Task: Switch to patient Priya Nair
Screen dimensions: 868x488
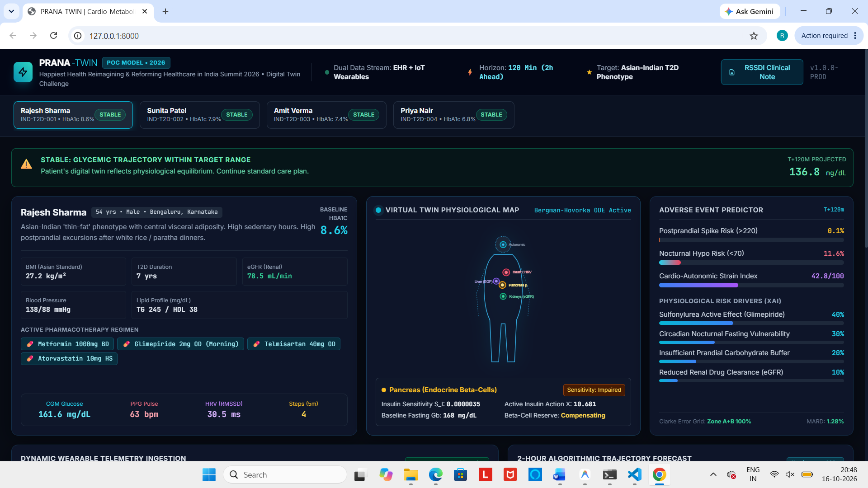Action: 453,115
